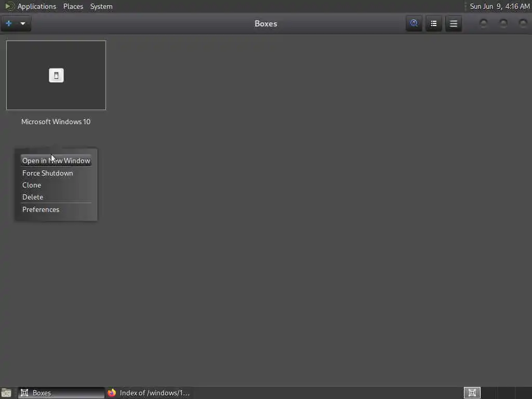Click the distro logo beside Applications
This screenshot has height=399, width=532.
(9, 6)
